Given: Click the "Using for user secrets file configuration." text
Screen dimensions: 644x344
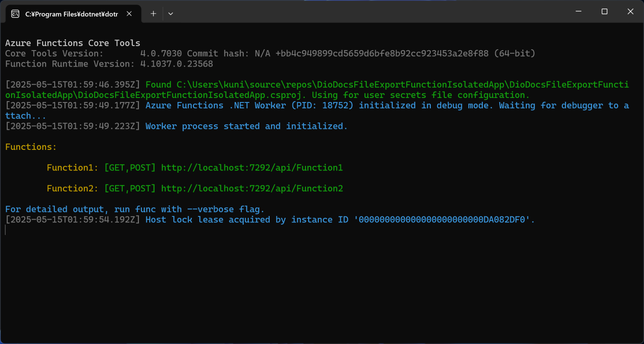Looking at the screenshot, I should (x=421, y=95).
